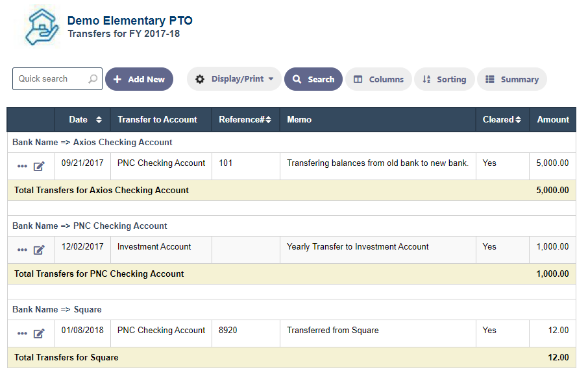Screen dimensions: 588x374
Task: Open the three-dot menu for the 09/21/2017 transfer
Action: [22, 167]
